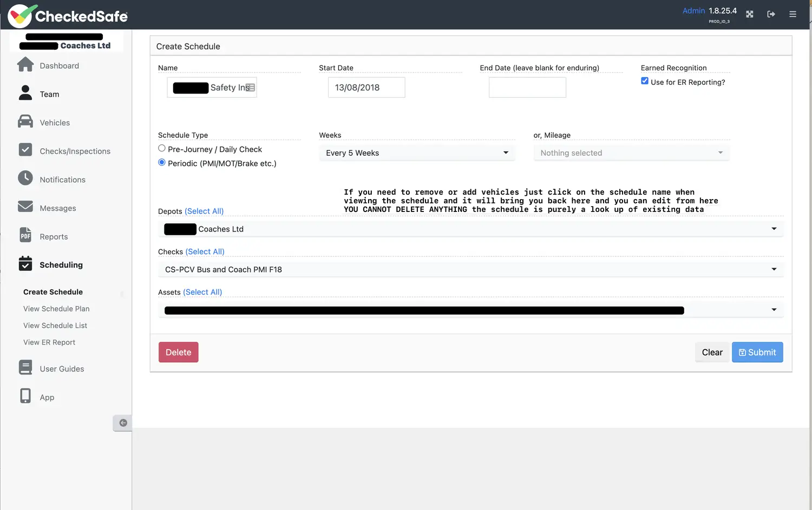This screenshot has width=812, height=510.
Task: Enable fullscreen with the expand icon
Action: [x=749, y=14]
